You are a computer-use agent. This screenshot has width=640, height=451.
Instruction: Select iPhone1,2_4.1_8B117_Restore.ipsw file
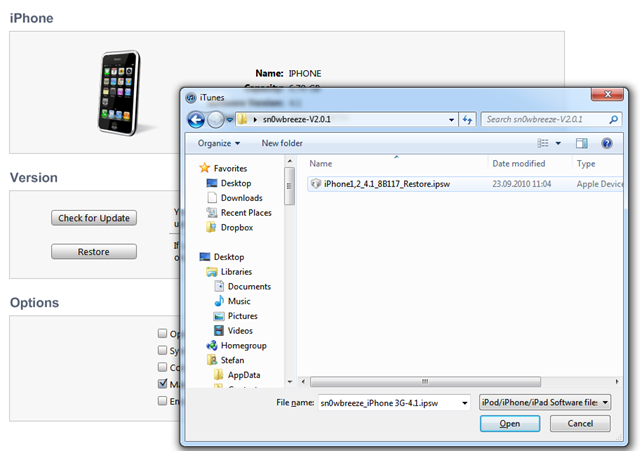click(x=387, y=184)
